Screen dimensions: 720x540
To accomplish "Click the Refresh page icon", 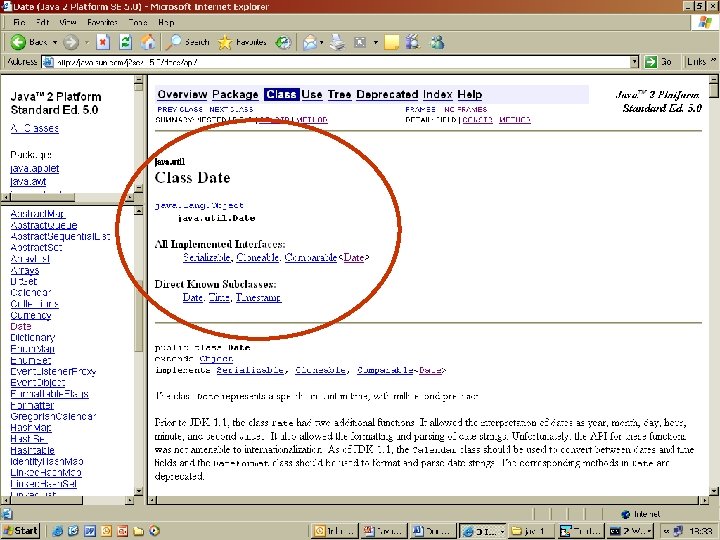I will click(x=125, y=42).
